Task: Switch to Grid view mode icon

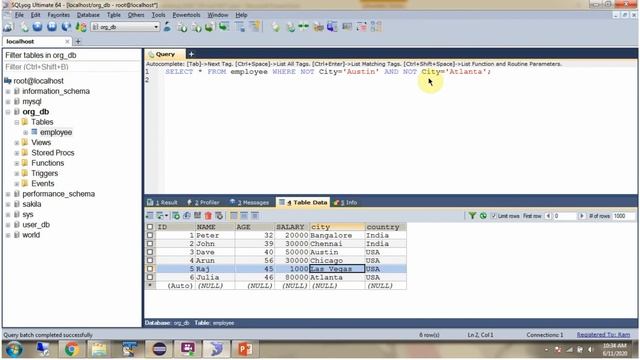Action: pos(233,216)
